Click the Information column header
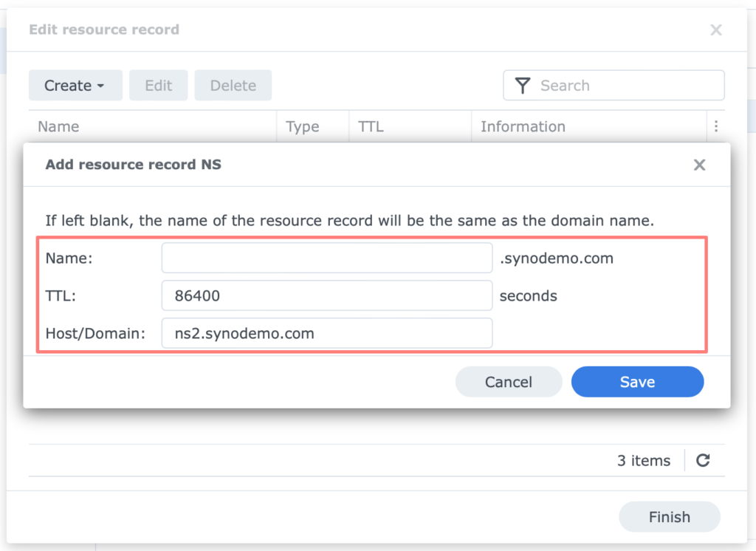Image resolution: width=756 pixels, height=551 pixels. (x=523, y=126)
